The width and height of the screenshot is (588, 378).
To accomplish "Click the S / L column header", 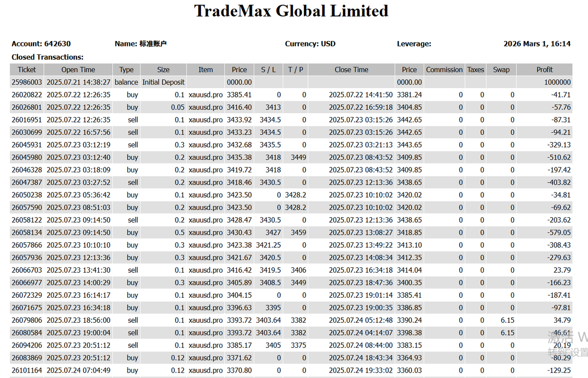I will pos(268,70).
